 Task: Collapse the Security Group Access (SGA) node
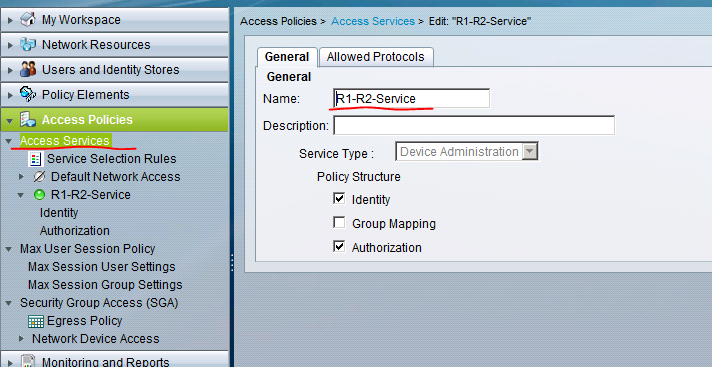(x=9, y=303)
